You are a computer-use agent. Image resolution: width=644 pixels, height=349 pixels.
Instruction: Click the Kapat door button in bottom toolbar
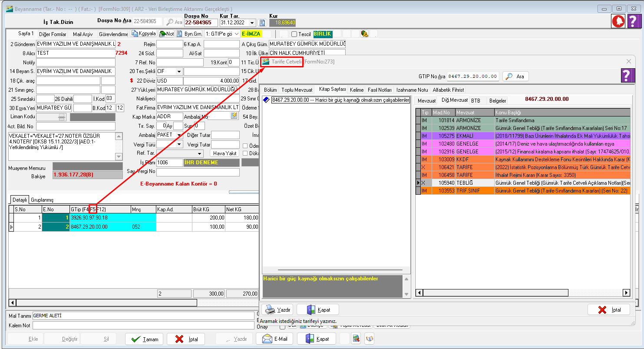pos(316,339)
